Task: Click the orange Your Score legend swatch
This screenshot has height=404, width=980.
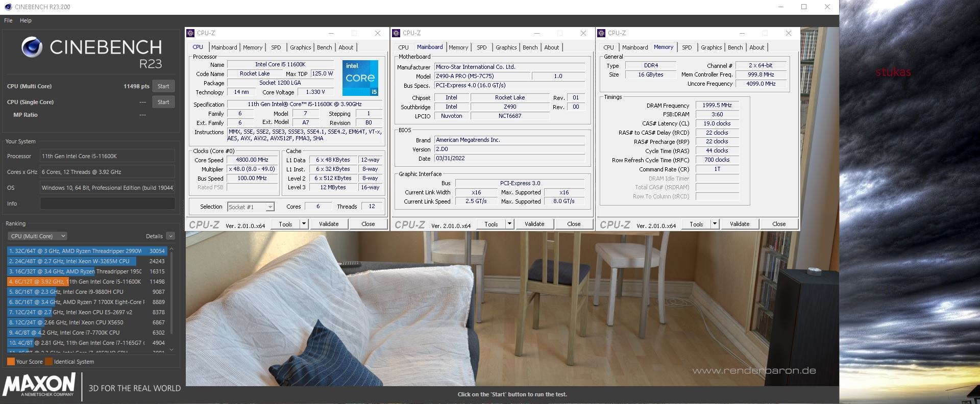Action: pos(11,362)
